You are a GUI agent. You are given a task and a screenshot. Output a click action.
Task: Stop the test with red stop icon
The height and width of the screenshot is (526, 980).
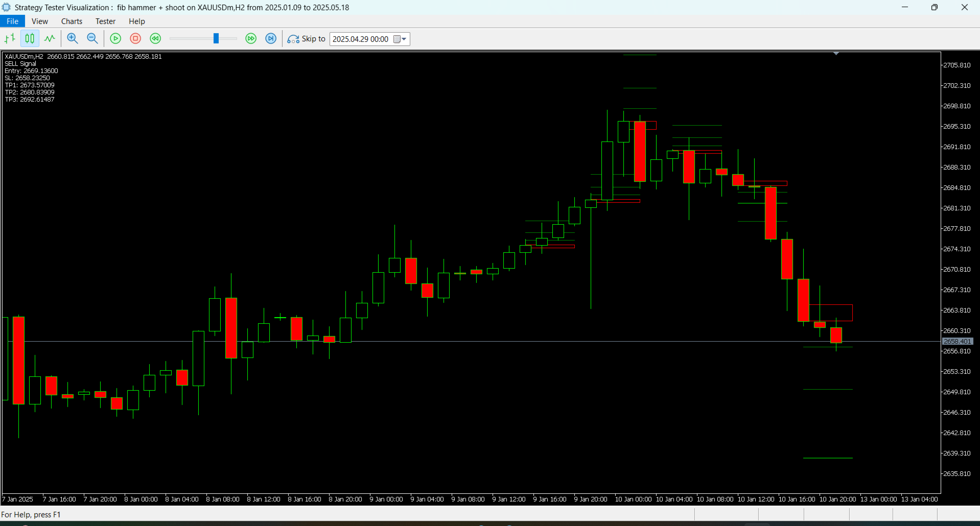tap(135, 38)
